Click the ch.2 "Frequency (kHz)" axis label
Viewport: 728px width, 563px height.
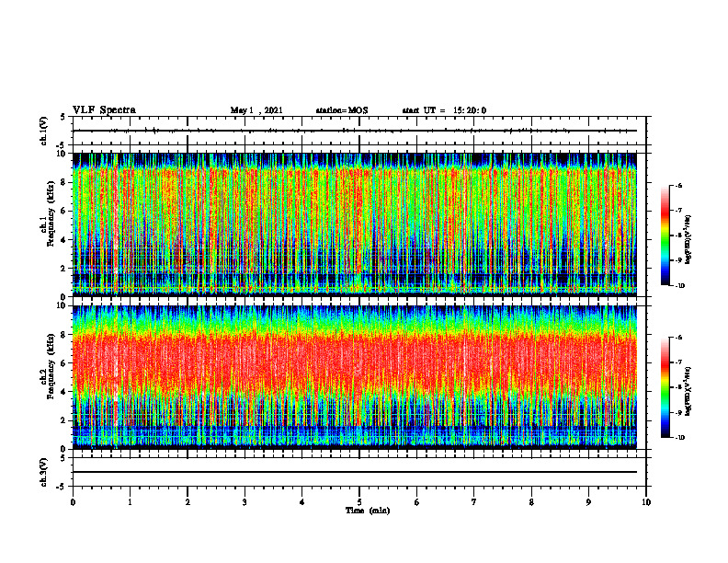tap(51, 365)
